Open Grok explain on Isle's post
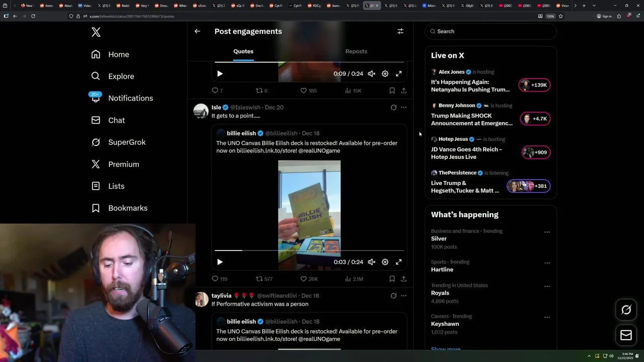The image size is (644, 362). point(393,107)
